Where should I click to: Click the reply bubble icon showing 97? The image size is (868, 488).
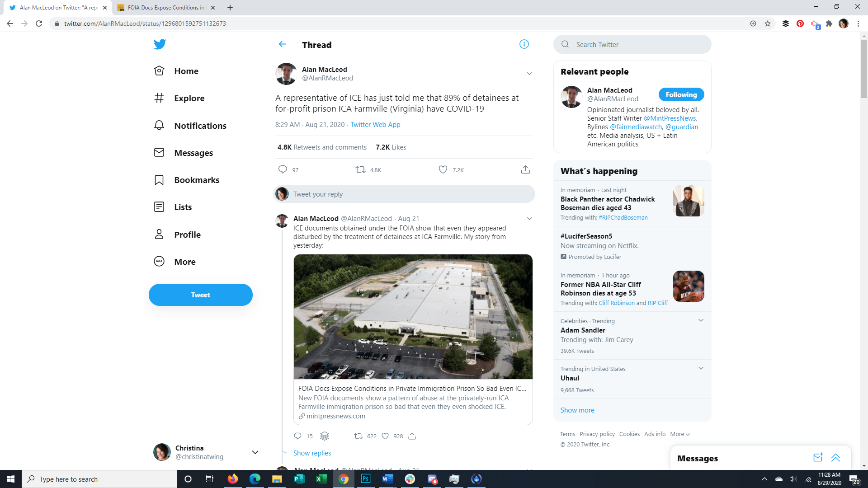[x=283, y=169]
